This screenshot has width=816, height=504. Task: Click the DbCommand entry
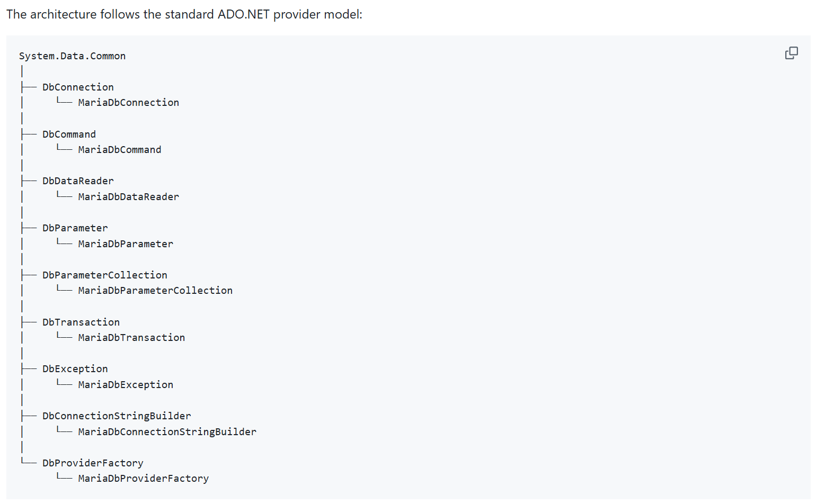(69, 134)
